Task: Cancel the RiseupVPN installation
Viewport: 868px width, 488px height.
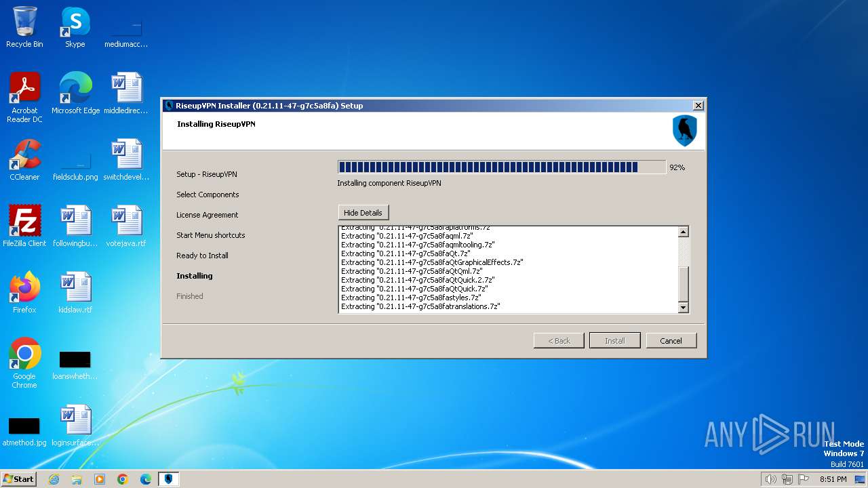Action: point(671,341)
